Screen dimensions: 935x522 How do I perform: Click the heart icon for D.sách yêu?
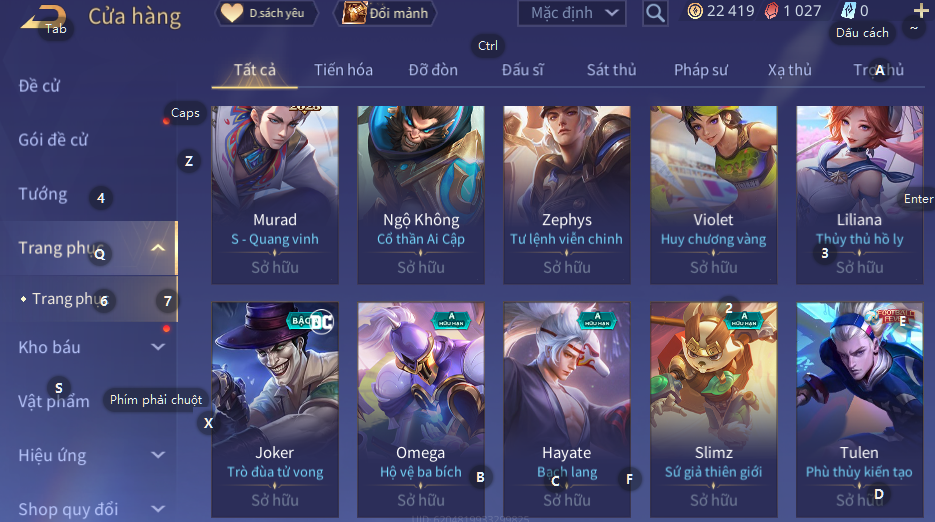231,13
